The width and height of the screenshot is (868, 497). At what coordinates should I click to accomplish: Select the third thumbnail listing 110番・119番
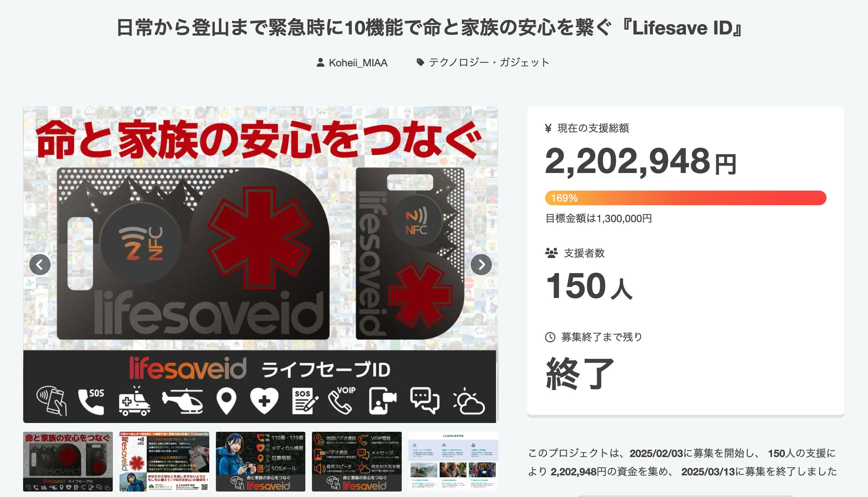(261, 461)
